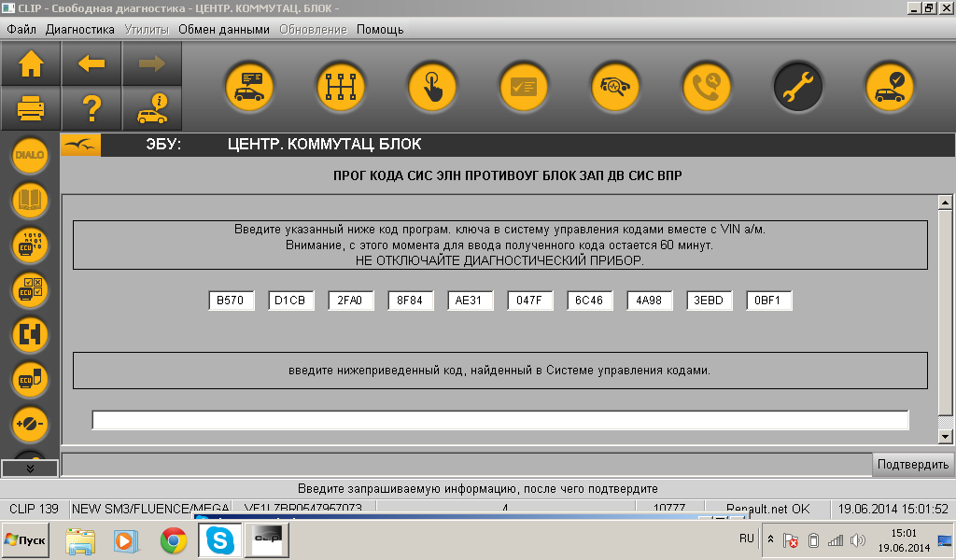This screenshot has width=956, height=560.
Task: Select code block 8F84
Action: coord(410,301)
